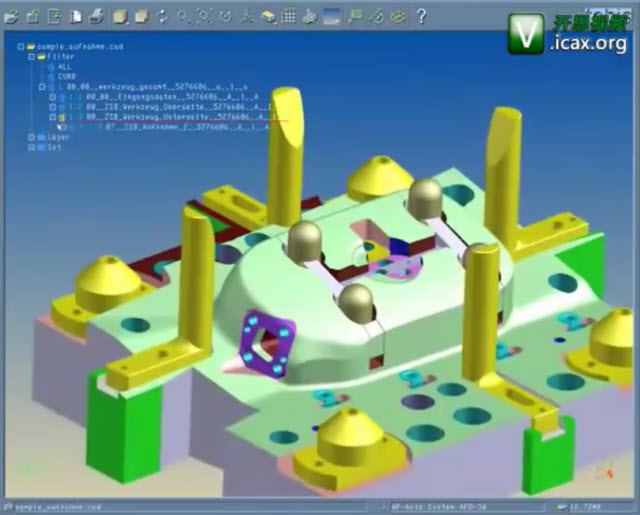Select the Layer tree label

(x=58, y=138)
